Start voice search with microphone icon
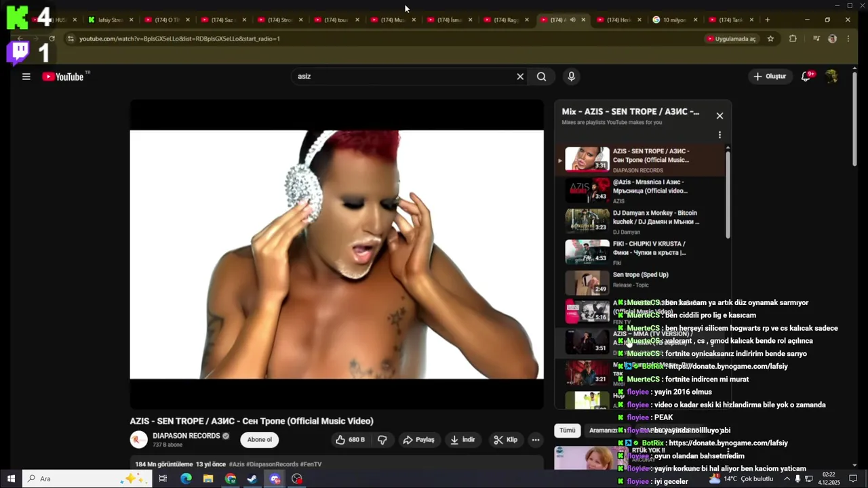 pos(571,77)
